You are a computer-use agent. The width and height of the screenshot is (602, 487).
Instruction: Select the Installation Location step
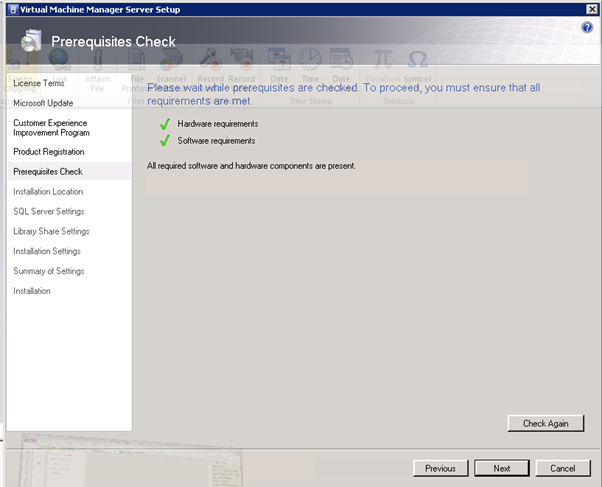[48, 191]
